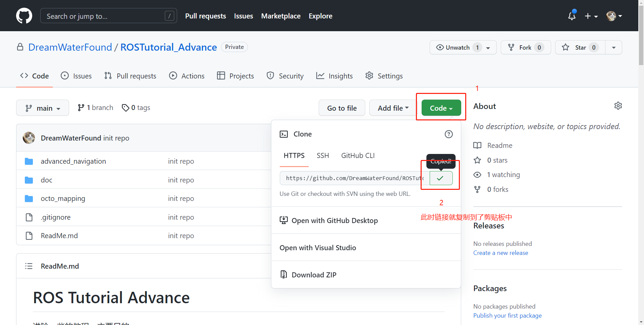Open the readme table-of-contents list icon
Image resolution: width=644 pixels, height=325 pixels.
click(x=29, y=266)
